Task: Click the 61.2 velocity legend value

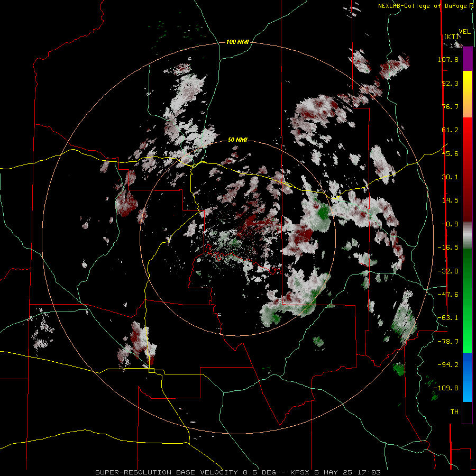Action: tap(450, 130)
